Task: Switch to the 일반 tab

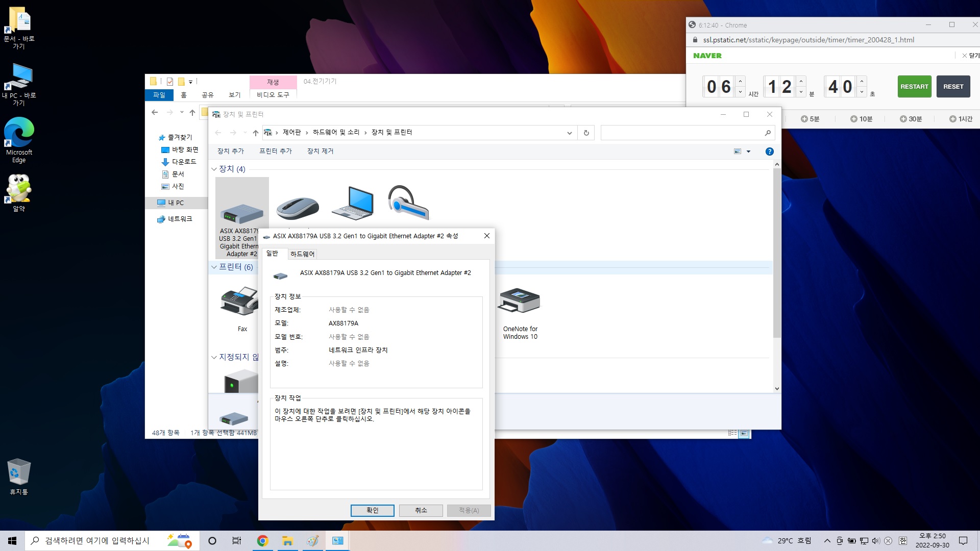Action: point(273,254)
